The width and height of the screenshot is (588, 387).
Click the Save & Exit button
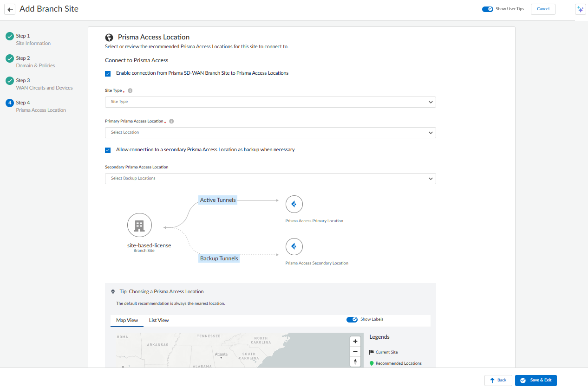click(x=536, y=381)
